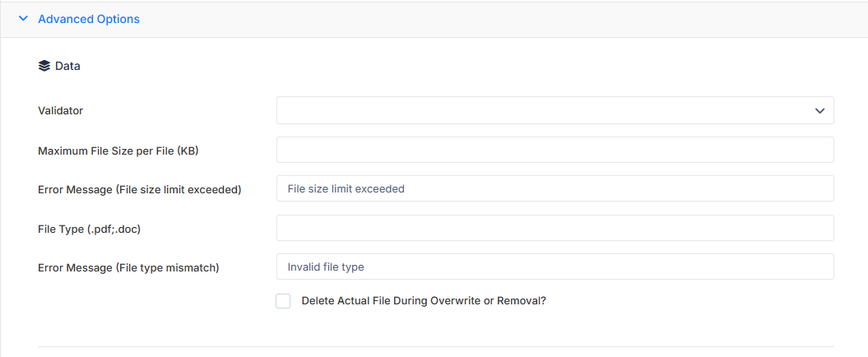Click the Maximum File Size per File label
The width and height of the screenshot is (868, 357).
coord(118,151)
